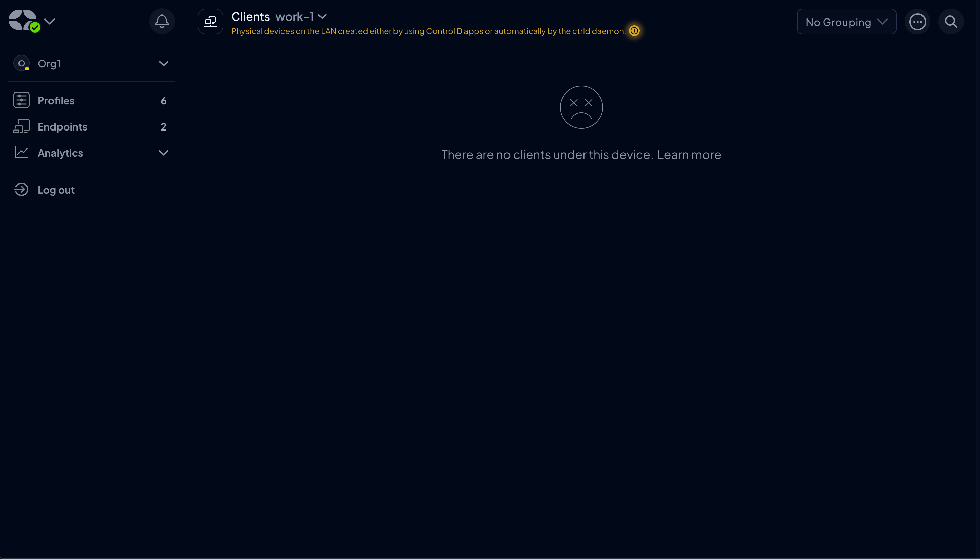Click Log out button
The width and height of the screenshot is (980, 559).
56,190
